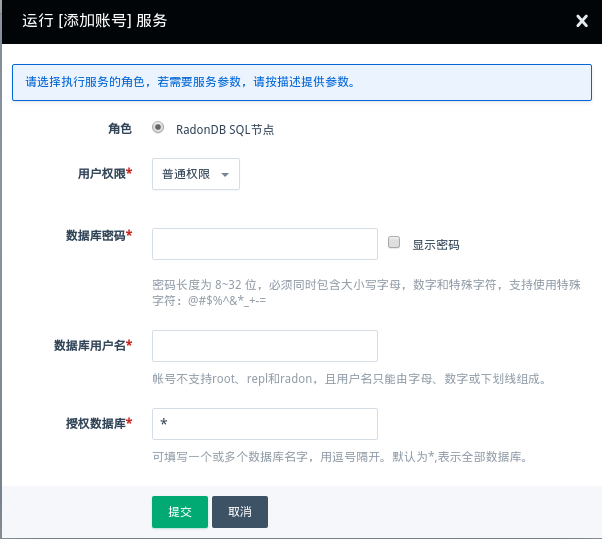602x539 pixels.
Task: Click the 用户权限 field label
Action: tap(104, 174)
